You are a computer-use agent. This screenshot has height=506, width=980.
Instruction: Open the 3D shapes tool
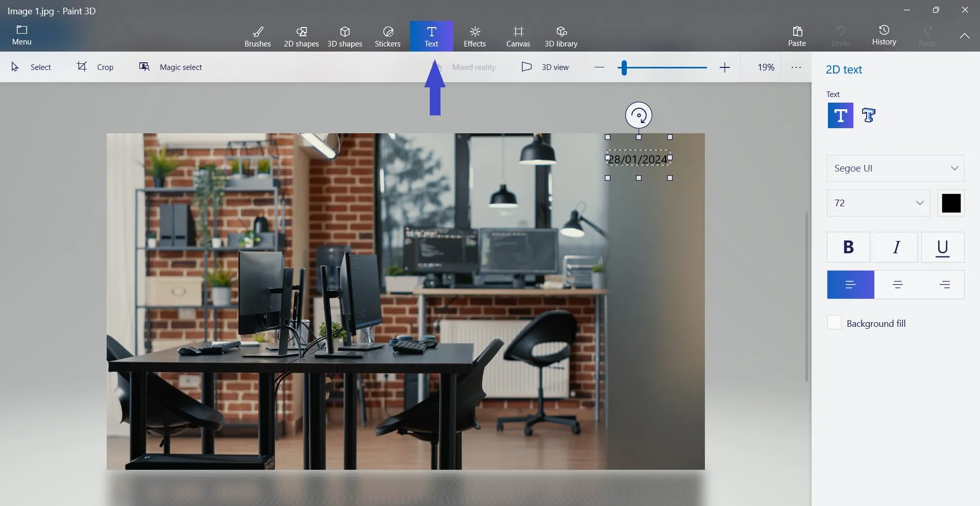(345, 36)
